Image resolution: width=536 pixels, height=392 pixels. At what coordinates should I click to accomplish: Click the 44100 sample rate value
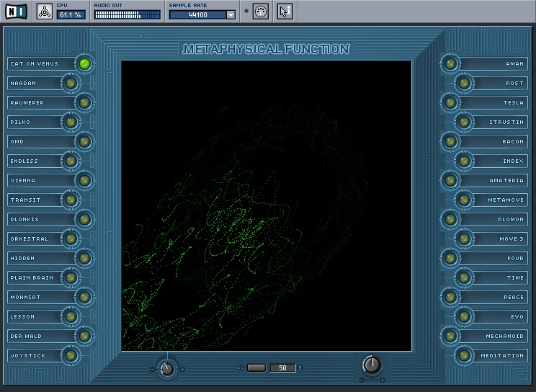(x=198, y=14)
